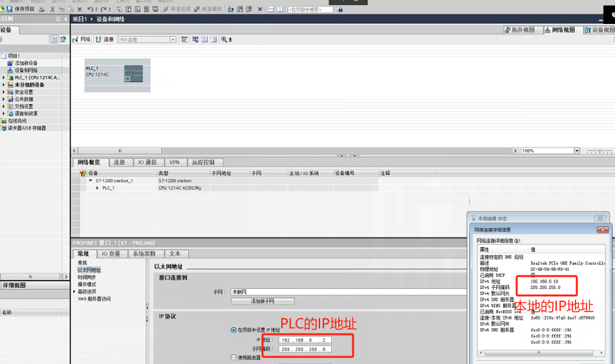Click the 添加新子网 button

263,301
